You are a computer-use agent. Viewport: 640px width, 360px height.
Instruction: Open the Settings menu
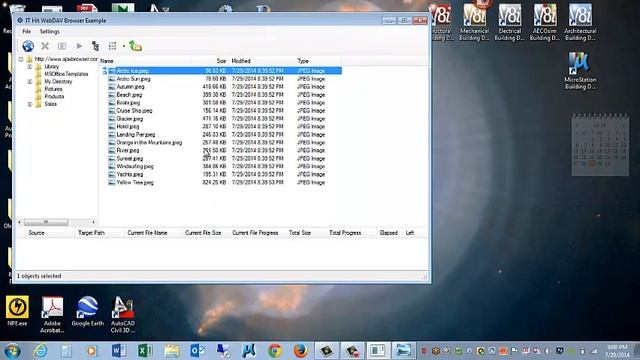tap(49, 31)
